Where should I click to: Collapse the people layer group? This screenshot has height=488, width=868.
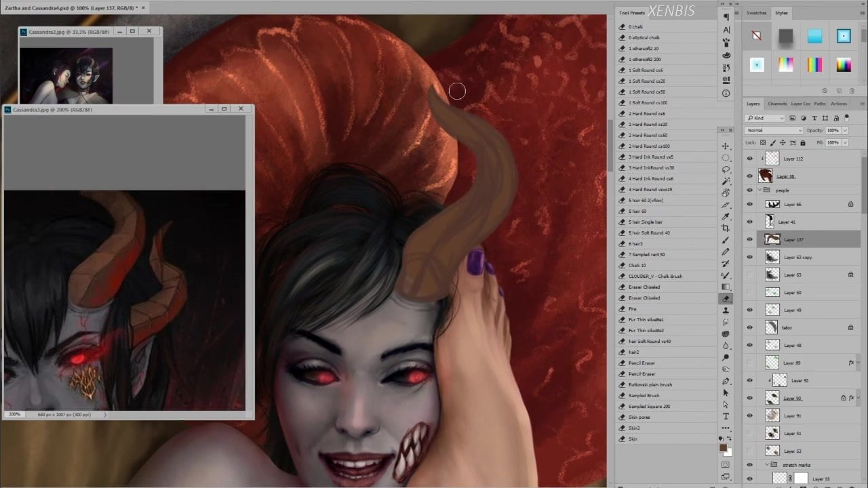click(x=759, y=190)
